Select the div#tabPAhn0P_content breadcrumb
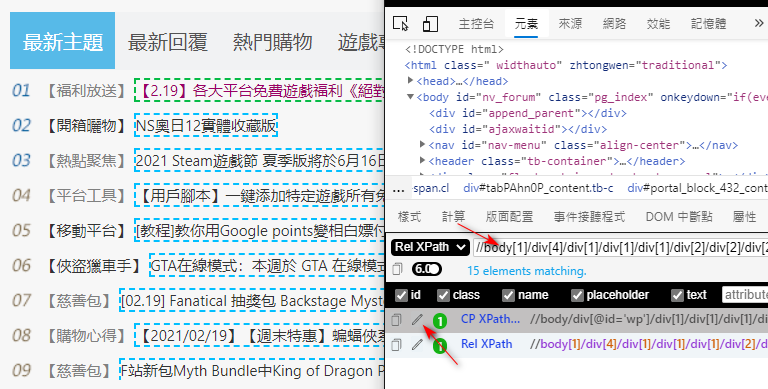Screen dimensions: 768x389 coord(538,189)
